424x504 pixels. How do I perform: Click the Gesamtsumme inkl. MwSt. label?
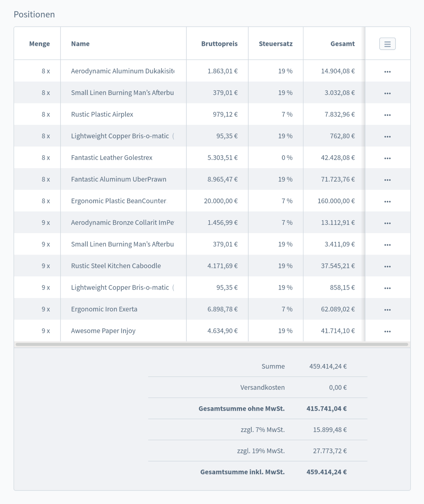(242, 472)
